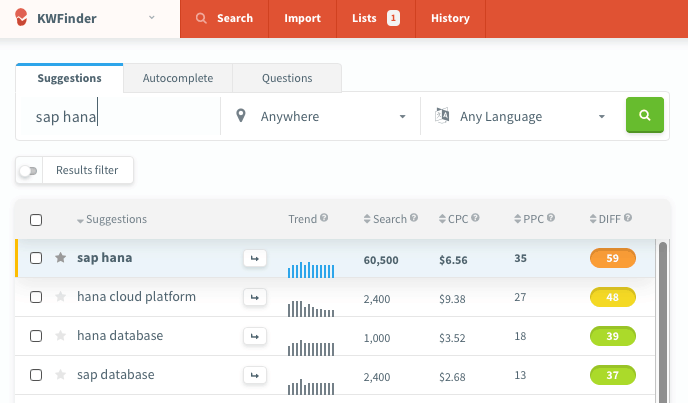Click the arrow button for hana database

tap(255, 337)
